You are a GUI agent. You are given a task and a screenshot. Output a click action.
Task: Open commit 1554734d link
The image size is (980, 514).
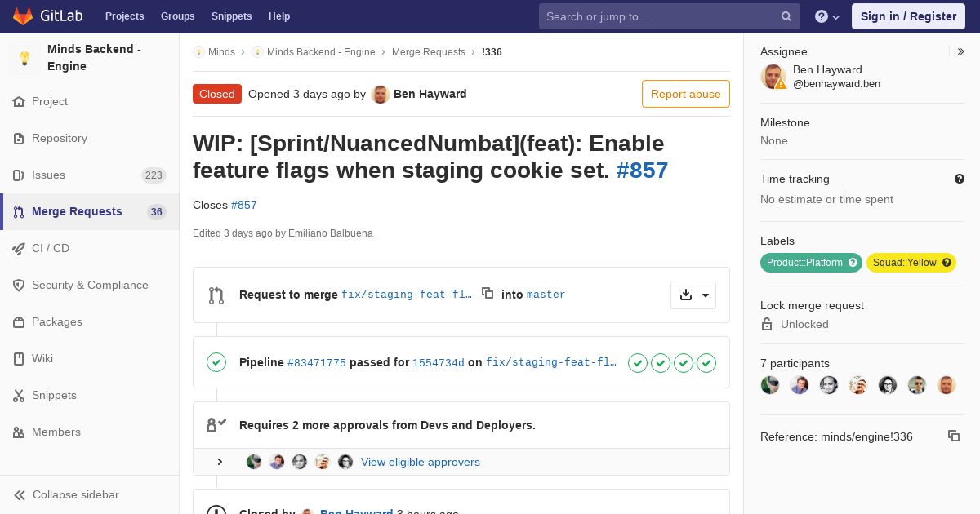[439, 363]
